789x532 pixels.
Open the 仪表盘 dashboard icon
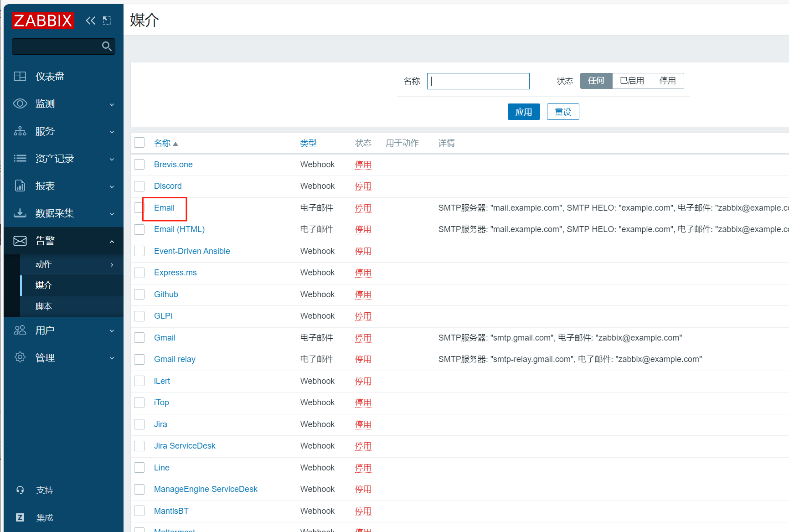pyautogui.click(x=20, y=76)
